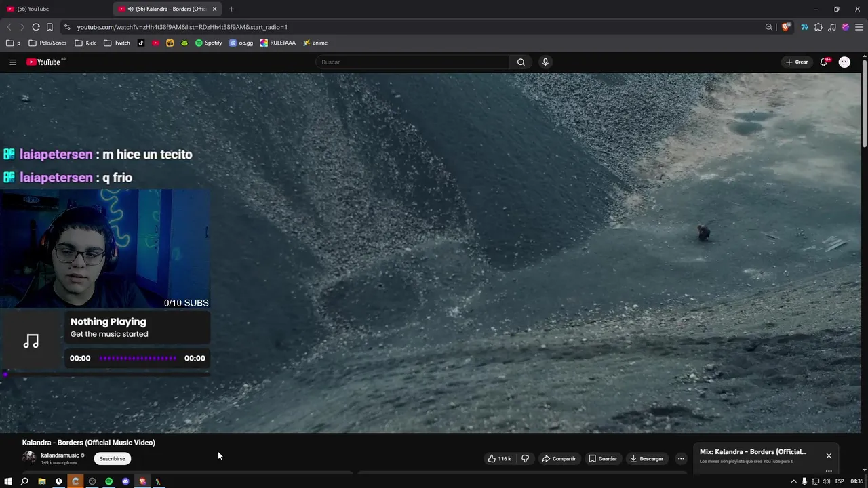This screenshot has height=488, width=868.
Task: Open media control music note icon
Action: pyautogui.click(x=832, y=27)
